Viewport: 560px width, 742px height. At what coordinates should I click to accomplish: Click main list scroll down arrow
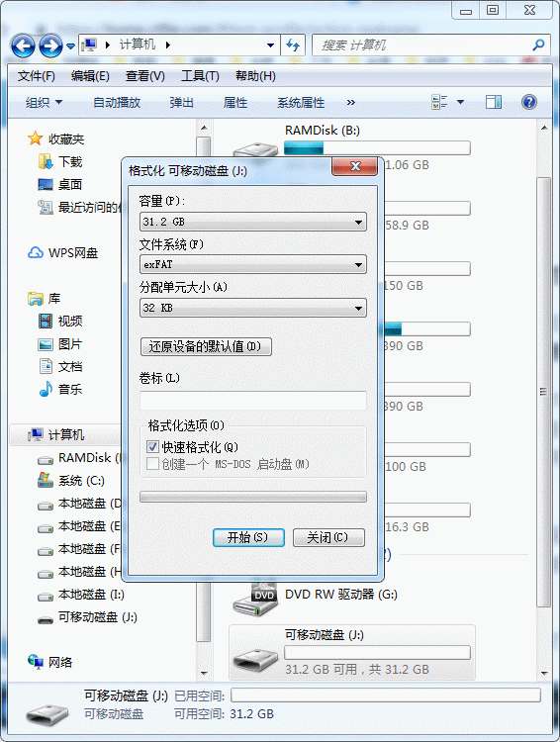click(x=544, y=673)
